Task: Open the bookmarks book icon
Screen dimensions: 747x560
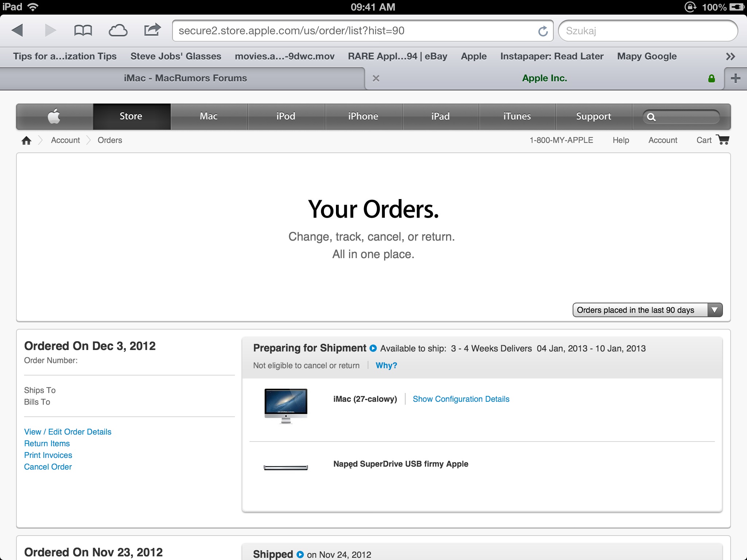Action: pos(83,30)
